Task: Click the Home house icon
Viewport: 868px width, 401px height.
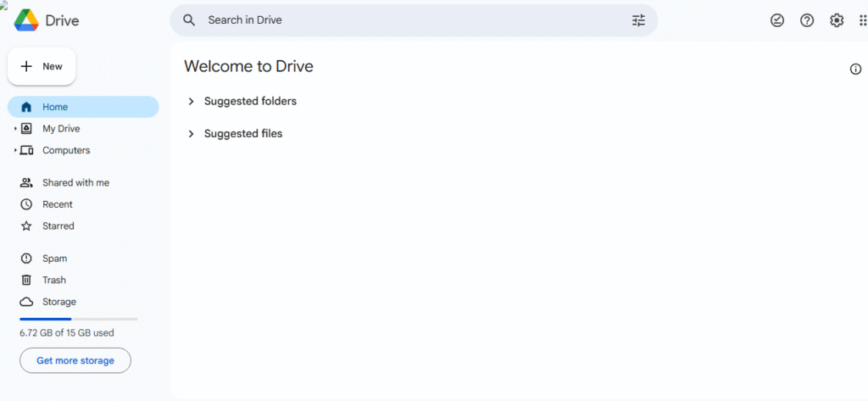Action: (x=26, y=107)
